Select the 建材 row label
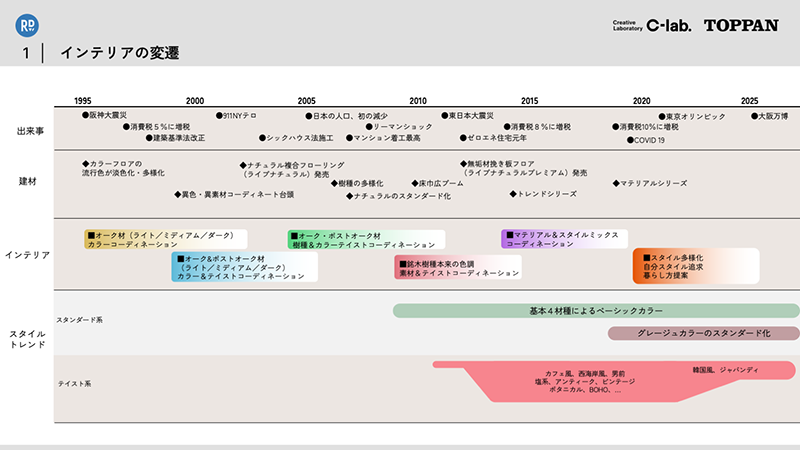 29,181
